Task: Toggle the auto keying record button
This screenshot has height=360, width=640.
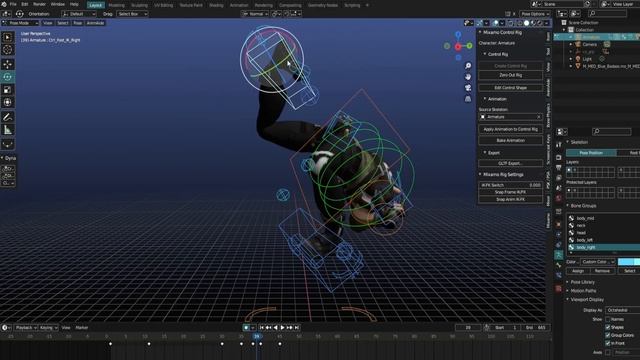Action: [246, 327]
